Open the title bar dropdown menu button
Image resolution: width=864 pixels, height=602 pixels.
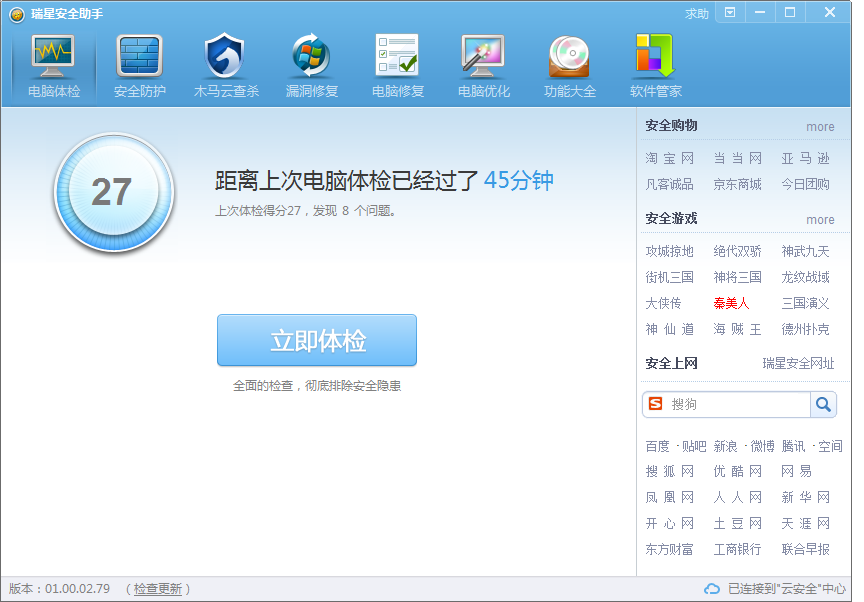[x=730, y=12]
